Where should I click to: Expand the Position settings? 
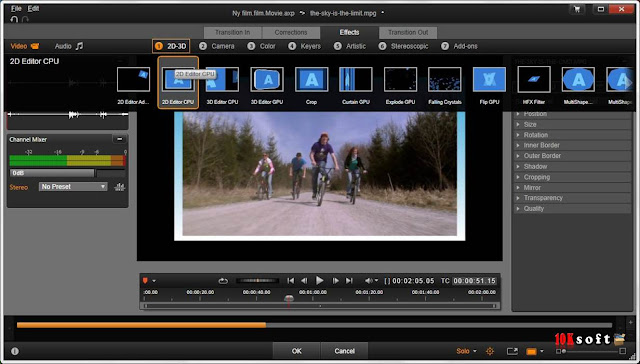(573, 114)
